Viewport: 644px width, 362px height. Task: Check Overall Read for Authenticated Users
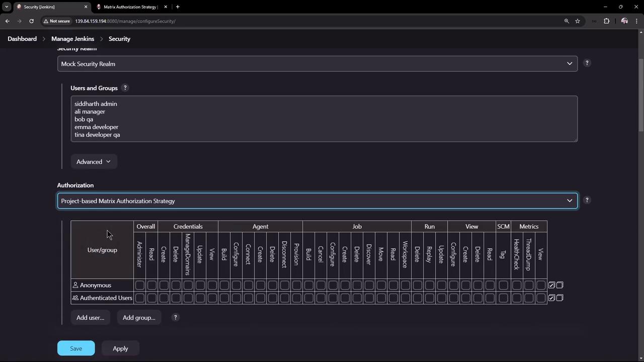click(x=151, y=298)
